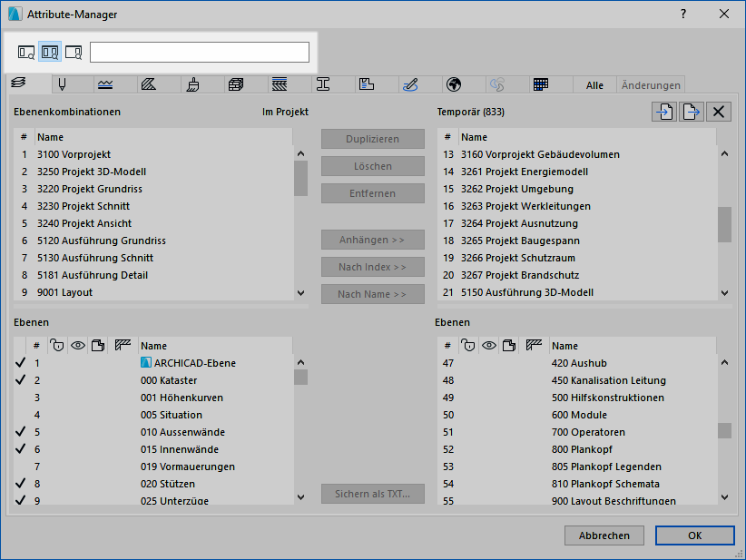Toggle checkmark for 010 Aussenwände layer
Screen dimensions: 746x560
pos(20,432)
